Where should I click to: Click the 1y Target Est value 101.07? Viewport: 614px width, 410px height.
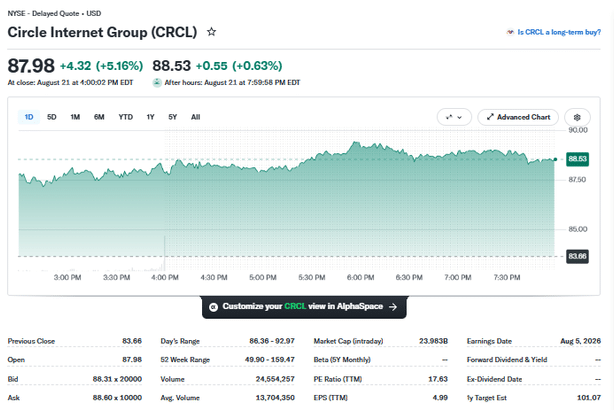click(589, 398)
